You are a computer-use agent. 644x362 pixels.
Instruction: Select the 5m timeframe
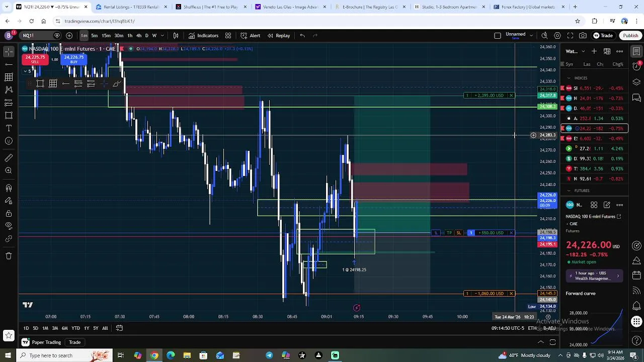(94, 36)
